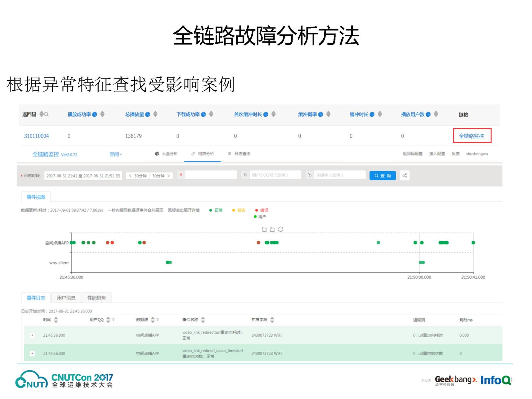Screen dimensions: 532x399
Task: Open the 用户信息 tab
Action: click(66, 298)
